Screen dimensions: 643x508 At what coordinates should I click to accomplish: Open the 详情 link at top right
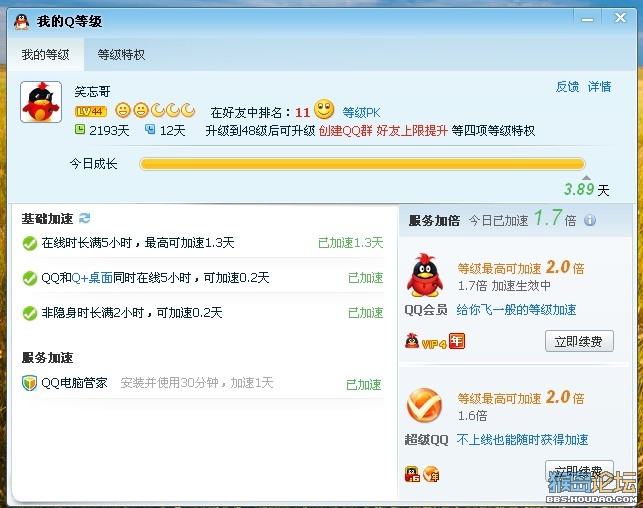point(600,87)
